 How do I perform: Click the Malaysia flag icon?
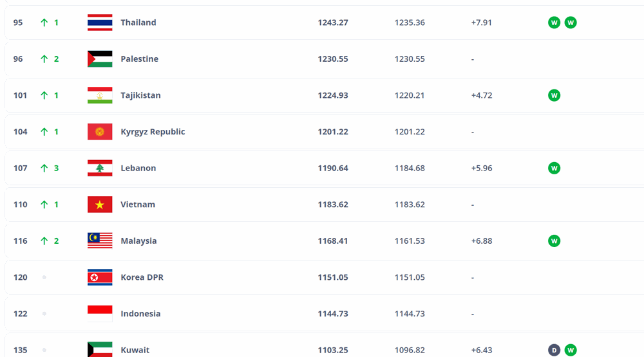[x=100, y=241]
